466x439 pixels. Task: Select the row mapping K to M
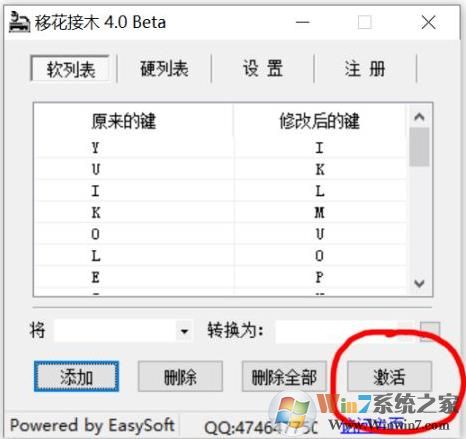[222, 212]
